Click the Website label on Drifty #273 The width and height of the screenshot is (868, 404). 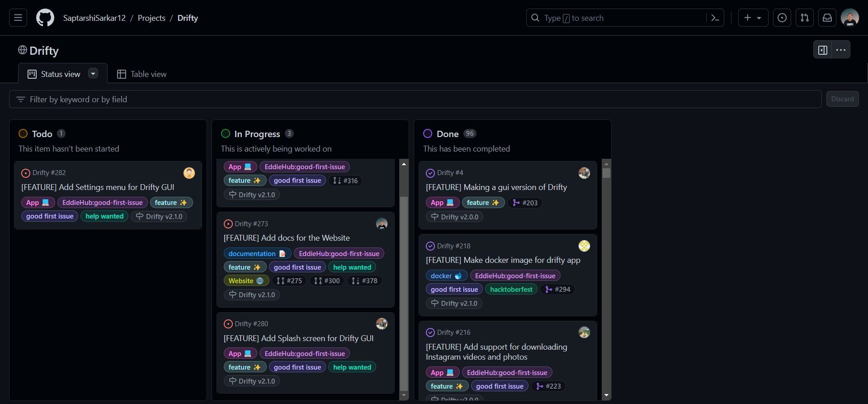246,280
